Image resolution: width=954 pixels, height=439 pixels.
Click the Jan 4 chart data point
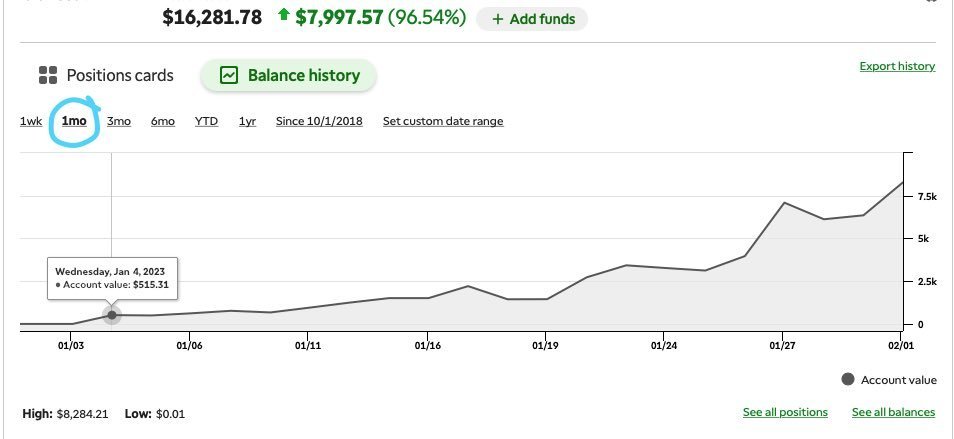click(x=111, y=314)
